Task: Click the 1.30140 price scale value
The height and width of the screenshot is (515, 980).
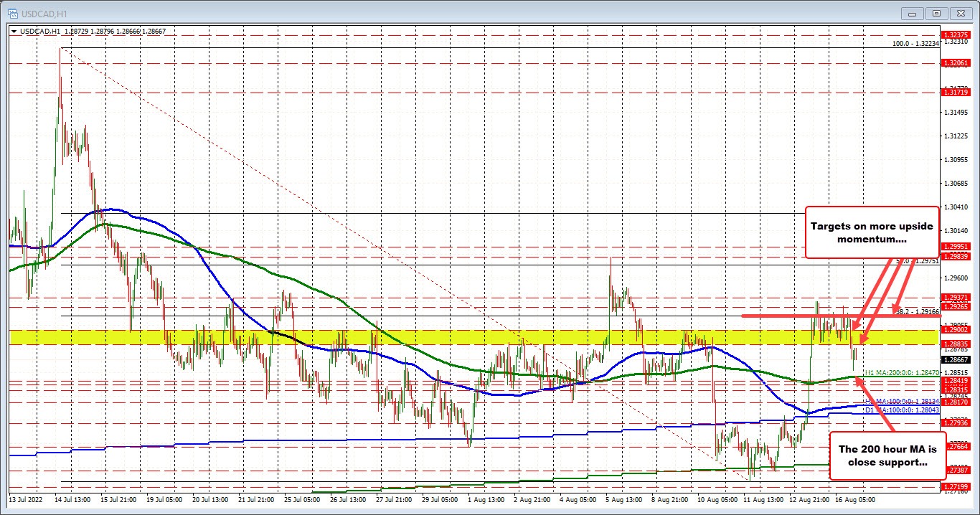Action: 957,230
